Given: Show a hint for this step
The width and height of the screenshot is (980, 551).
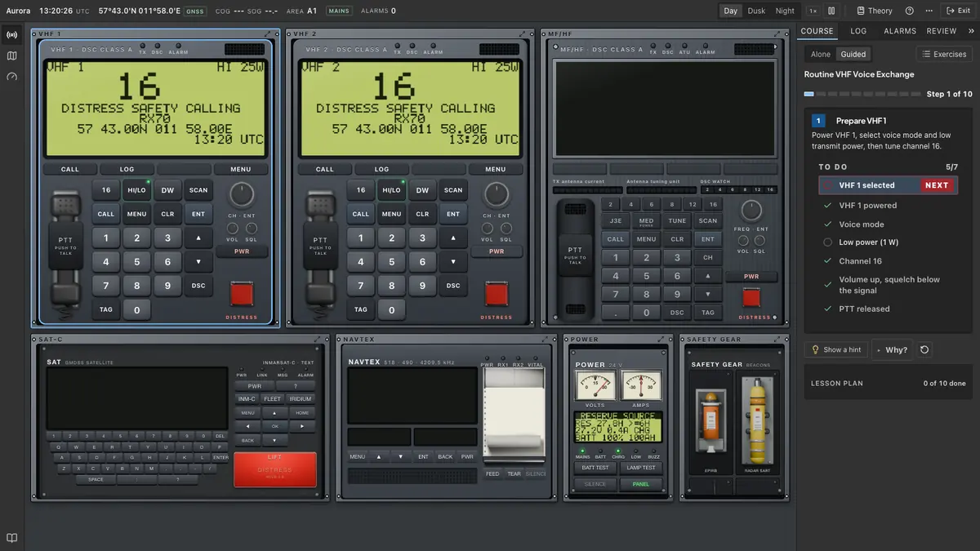Looking at the screenshot, I should coord(835,349).
